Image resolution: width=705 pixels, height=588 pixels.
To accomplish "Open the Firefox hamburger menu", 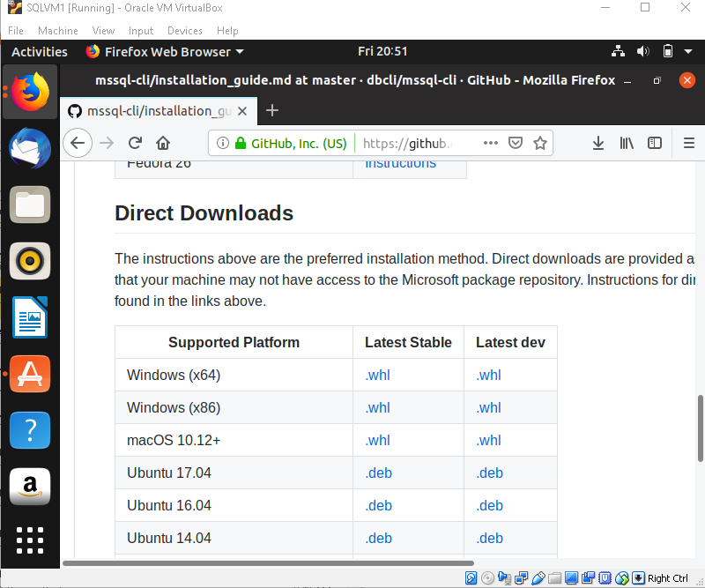I will point(689,143).
